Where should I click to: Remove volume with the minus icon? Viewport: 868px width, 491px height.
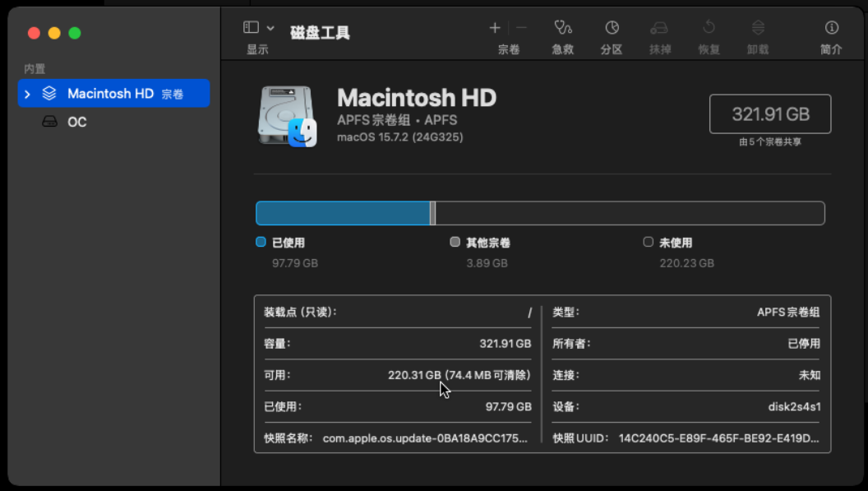point(521,28)
